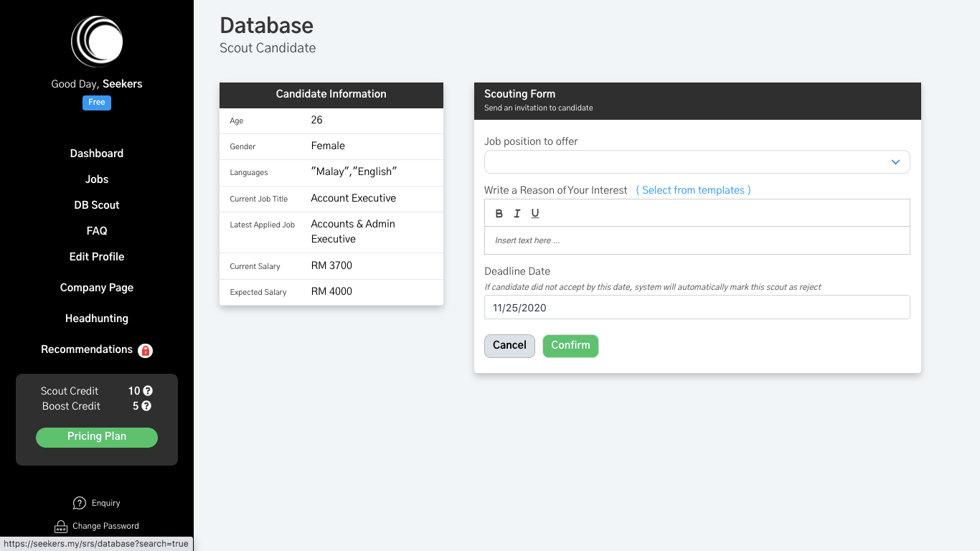Go to the Jobs page
The width and height of the screenshot is (980, 551).
click(x=97, y=179)
